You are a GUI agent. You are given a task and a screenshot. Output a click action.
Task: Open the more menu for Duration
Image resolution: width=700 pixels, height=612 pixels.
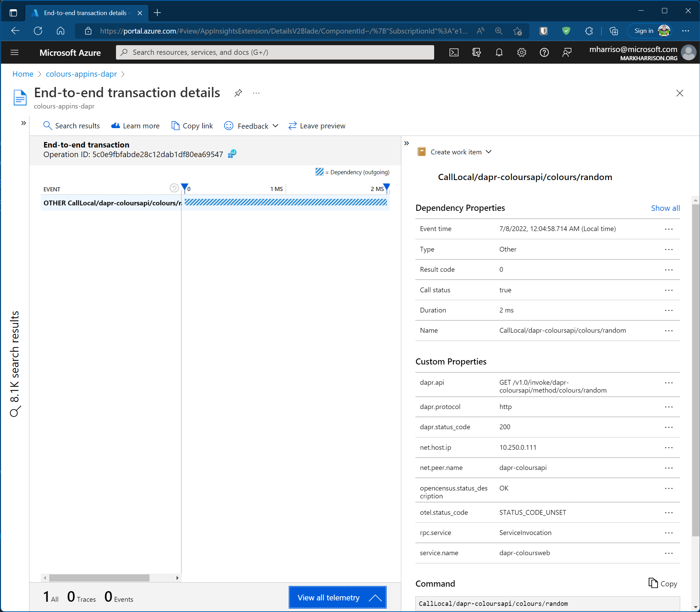(669, 310)
